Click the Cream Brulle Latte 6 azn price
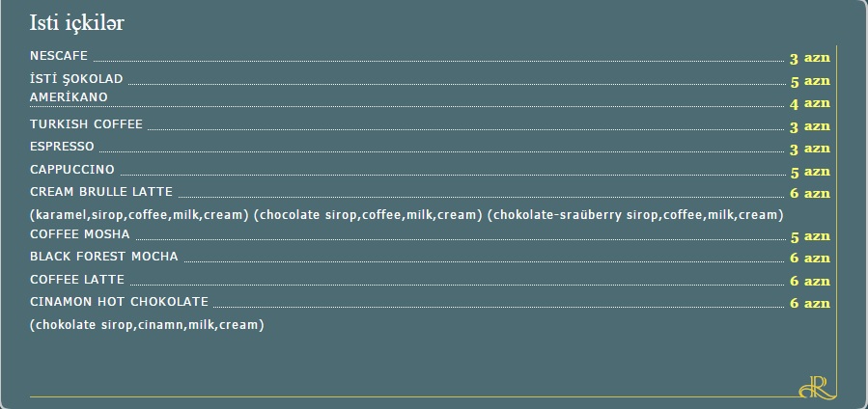The image size is (868, 409). (x=810, y=194)
